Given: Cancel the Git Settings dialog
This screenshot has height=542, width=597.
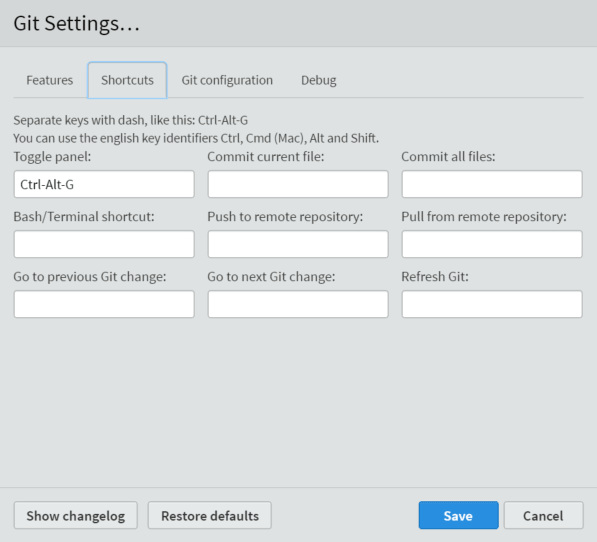Looking at the screenshot, I should (543, 515).
